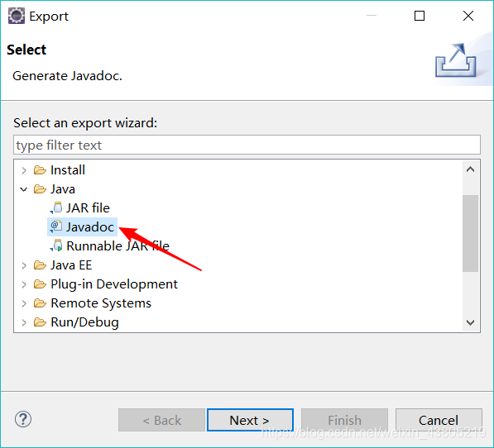Click the Javadoc wizard icon
The height and width of the screenshot is (448, 494).
(56, 226)
